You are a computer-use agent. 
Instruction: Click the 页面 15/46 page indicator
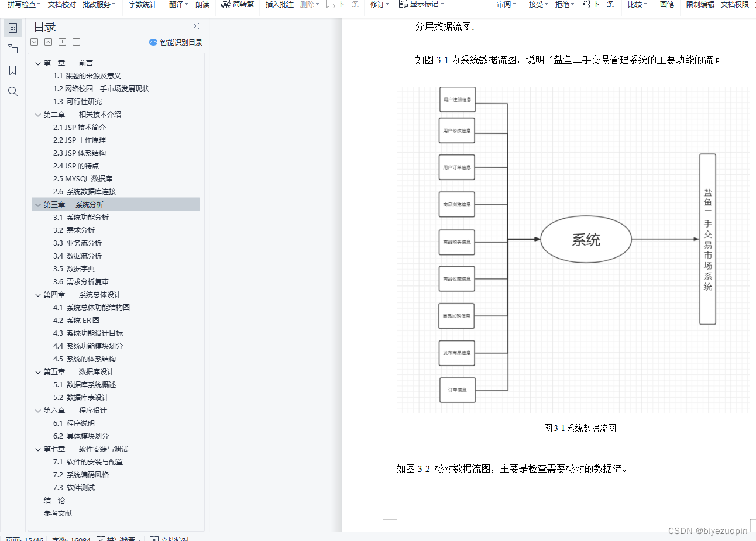[x=25, y=539]
